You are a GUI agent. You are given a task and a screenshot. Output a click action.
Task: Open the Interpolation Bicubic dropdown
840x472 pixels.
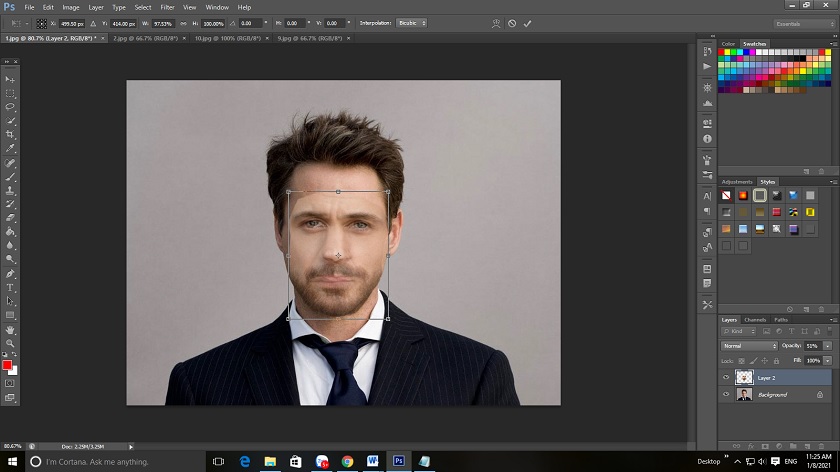point(411,23)
